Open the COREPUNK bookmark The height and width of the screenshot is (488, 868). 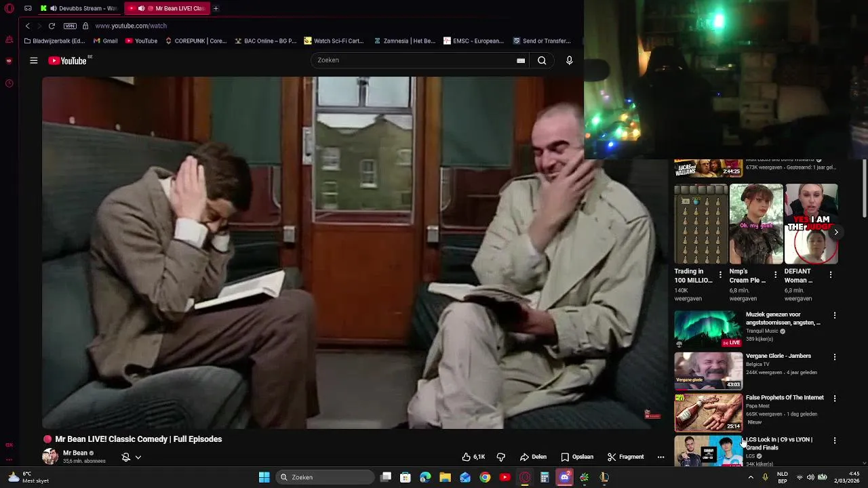coord(196,41)
